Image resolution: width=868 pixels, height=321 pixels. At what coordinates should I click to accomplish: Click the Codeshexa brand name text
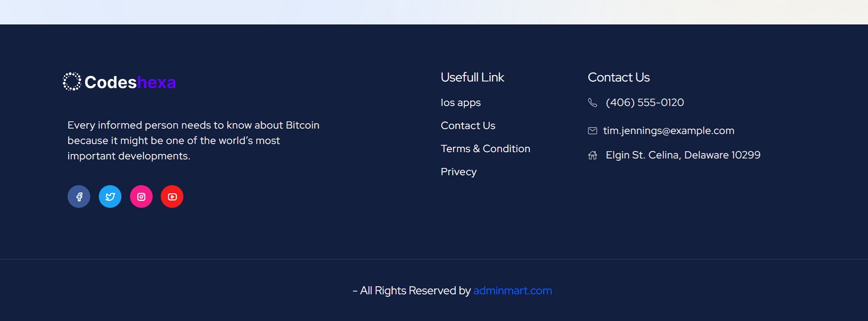(x=130, y=82)
